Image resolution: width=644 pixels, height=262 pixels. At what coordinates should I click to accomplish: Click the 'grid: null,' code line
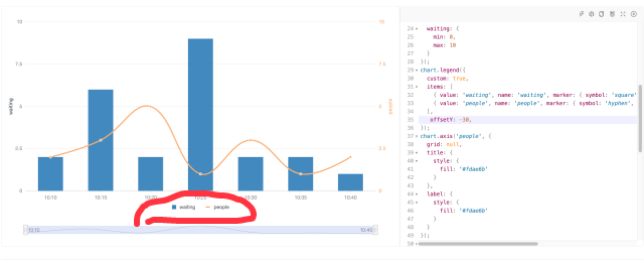444,144
